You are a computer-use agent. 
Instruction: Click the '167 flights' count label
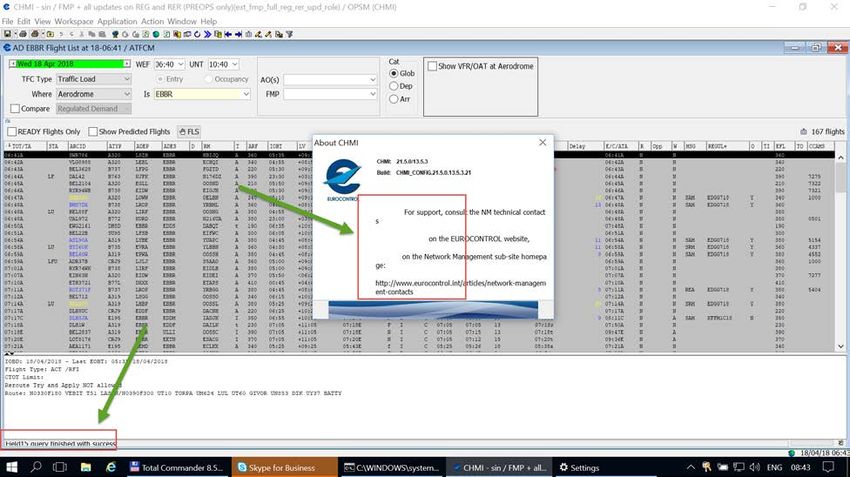[x=827, y=132]
